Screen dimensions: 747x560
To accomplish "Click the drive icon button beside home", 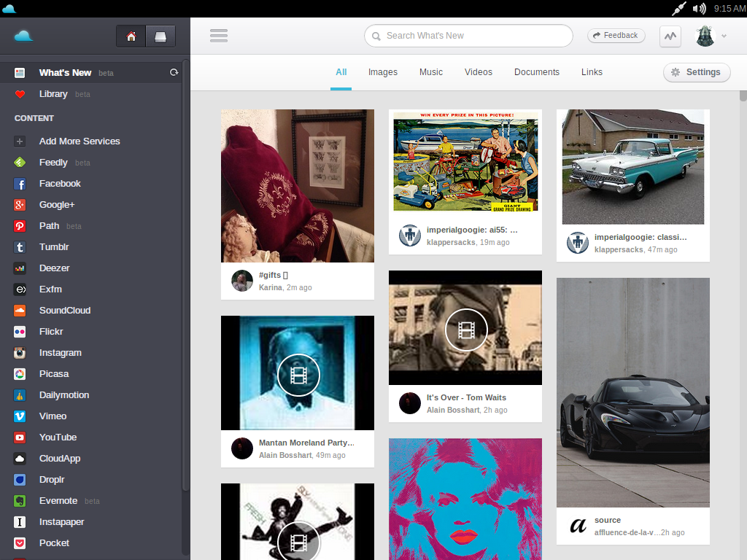I will click(x=160, y=36).
